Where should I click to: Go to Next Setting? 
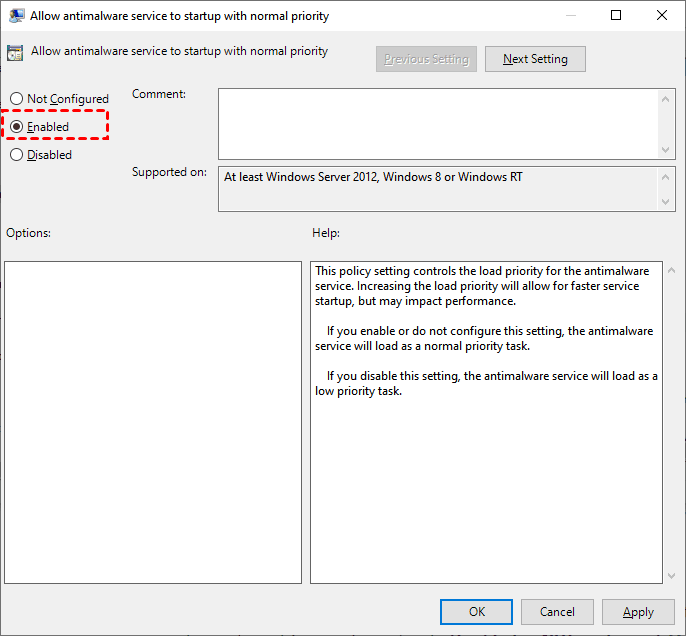click(535, 59)
